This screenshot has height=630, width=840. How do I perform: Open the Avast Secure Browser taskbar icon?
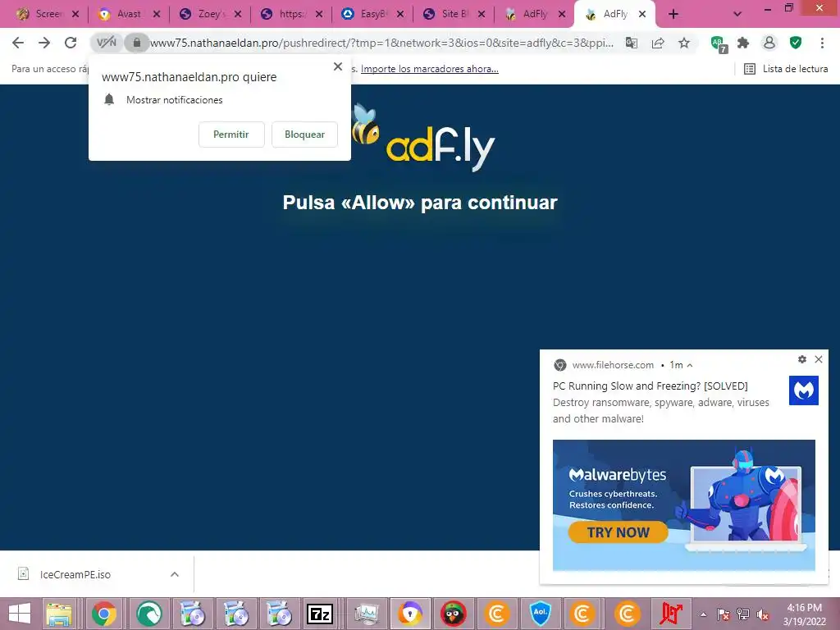click(x=410, y=614)
